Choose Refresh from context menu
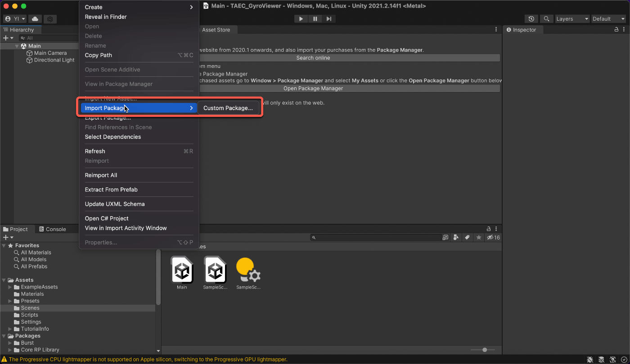630x364 pixels. [x=139, y=151]
